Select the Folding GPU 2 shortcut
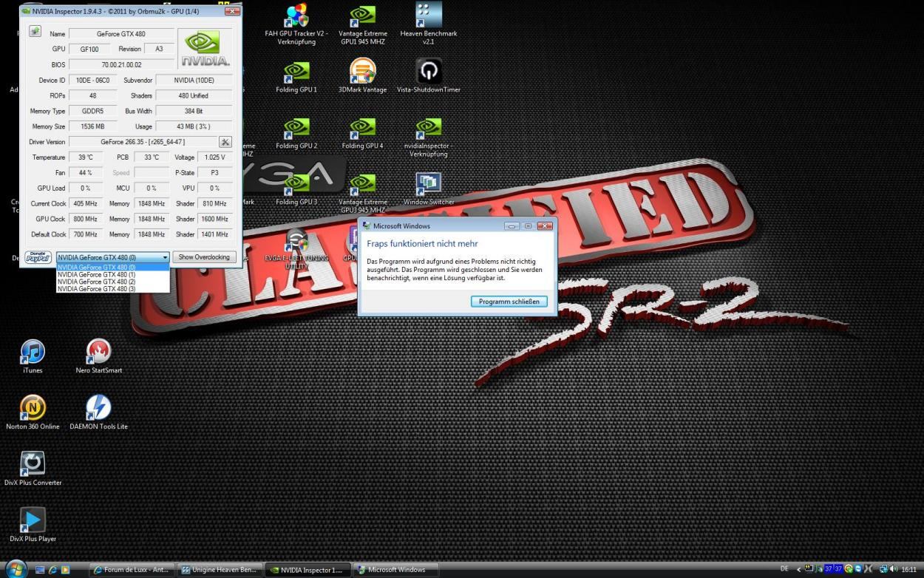 click(x=296, y=133)
